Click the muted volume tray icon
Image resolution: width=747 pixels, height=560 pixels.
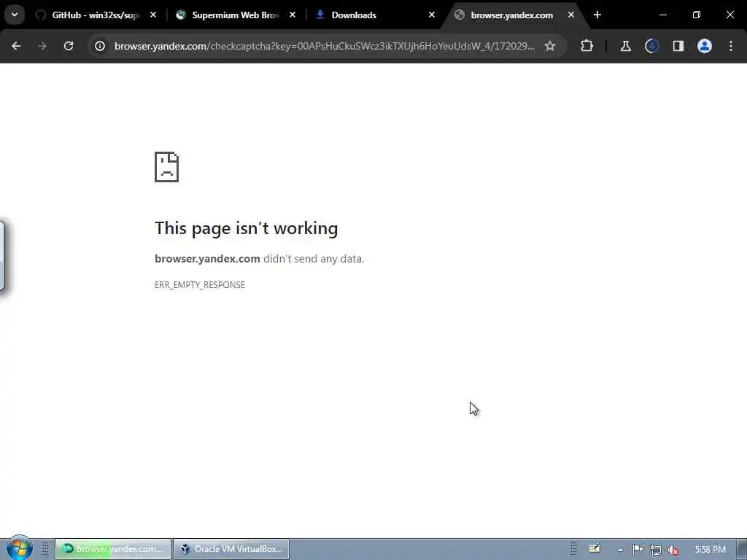[x=673, y=550]
